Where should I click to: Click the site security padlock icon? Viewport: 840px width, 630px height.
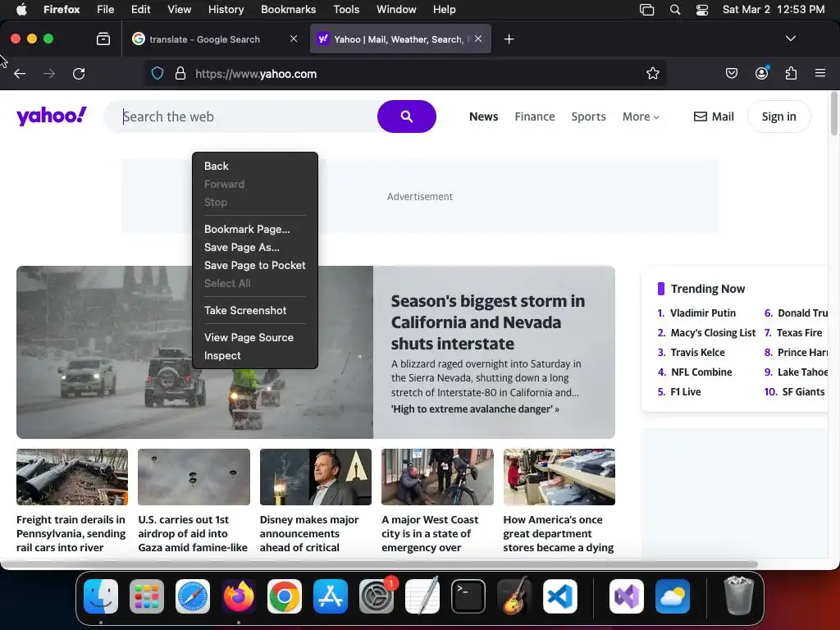coord(180,73)
